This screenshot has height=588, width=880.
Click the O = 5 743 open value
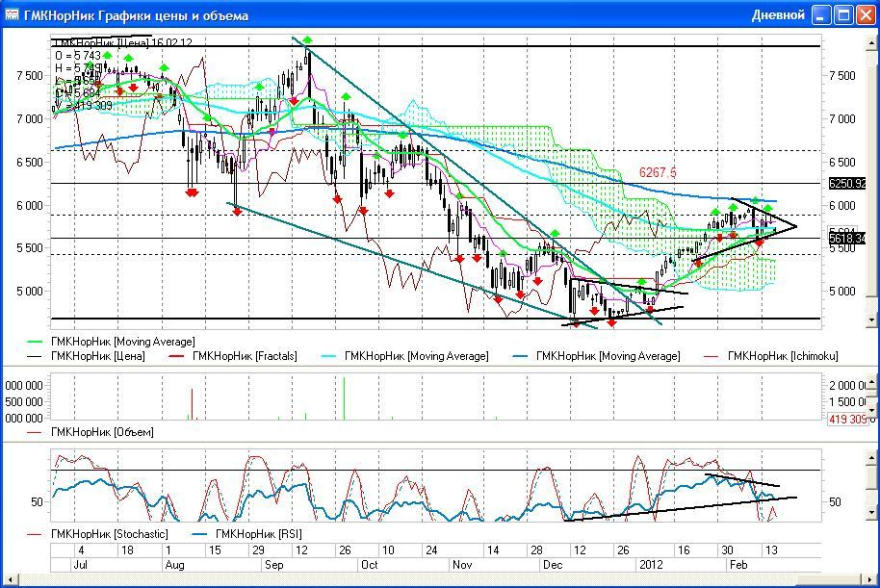(78, 56)
